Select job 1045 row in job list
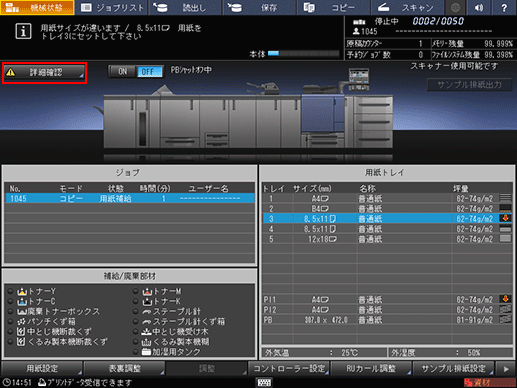This screenshot has height=388, width=517. tap(130, 199)
